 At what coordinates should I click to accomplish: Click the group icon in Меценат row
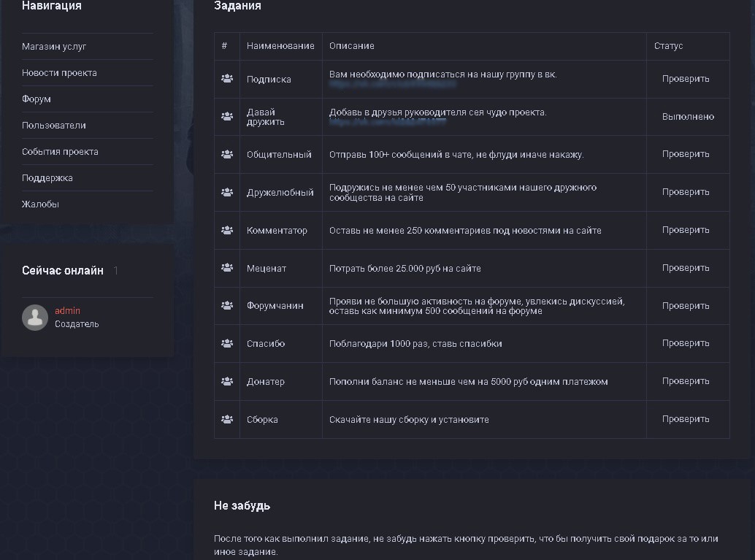click(227, 268)
